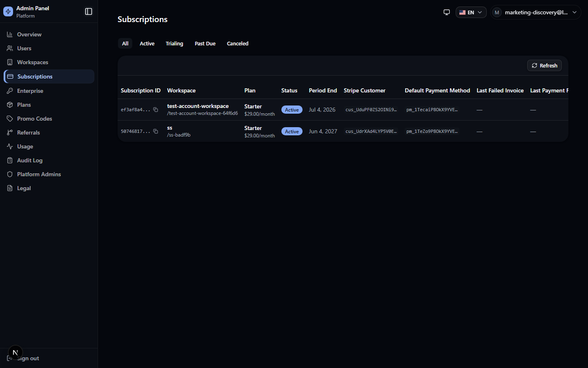
Task: Click the Plans box icon
Action: 10,105
